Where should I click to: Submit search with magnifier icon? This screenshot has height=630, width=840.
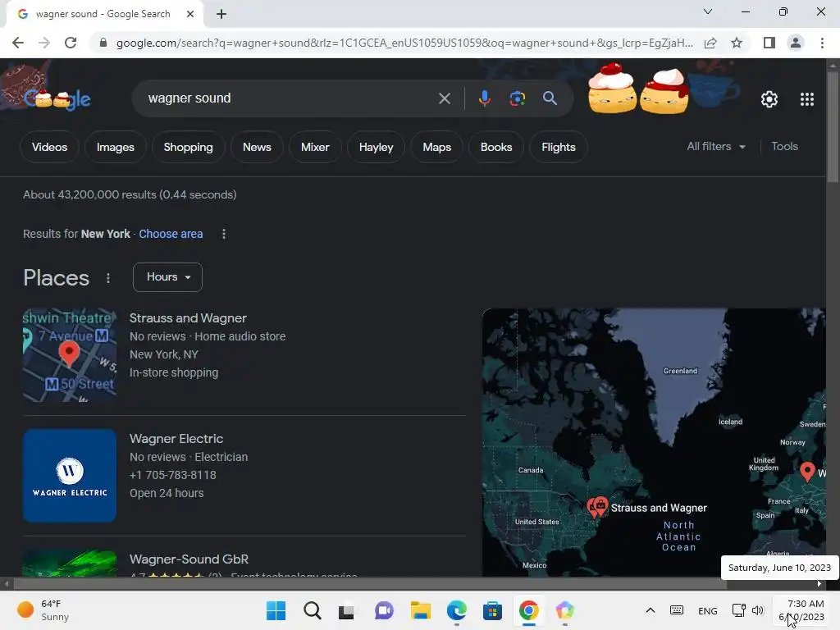click(550, 98)
